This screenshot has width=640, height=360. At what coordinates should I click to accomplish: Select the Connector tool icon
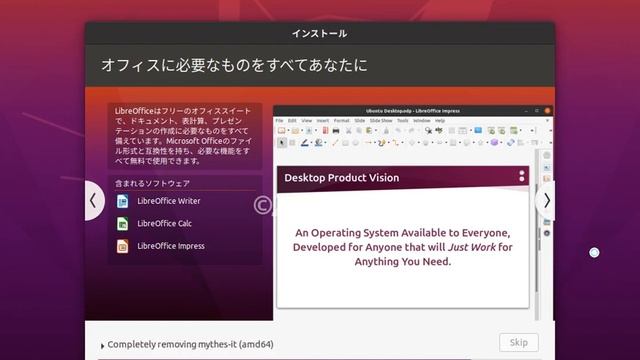pyautogui.click(x=396, y=142)
